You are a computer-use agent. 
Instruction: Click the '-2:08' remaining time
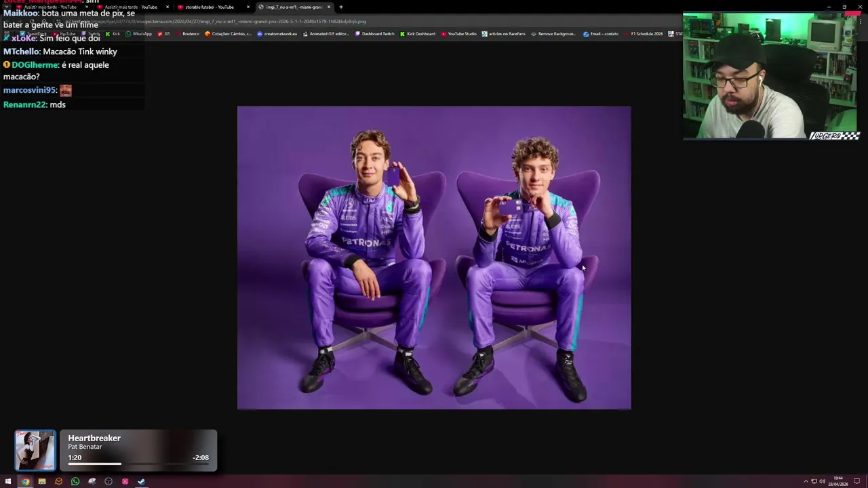tap(201, 457)
